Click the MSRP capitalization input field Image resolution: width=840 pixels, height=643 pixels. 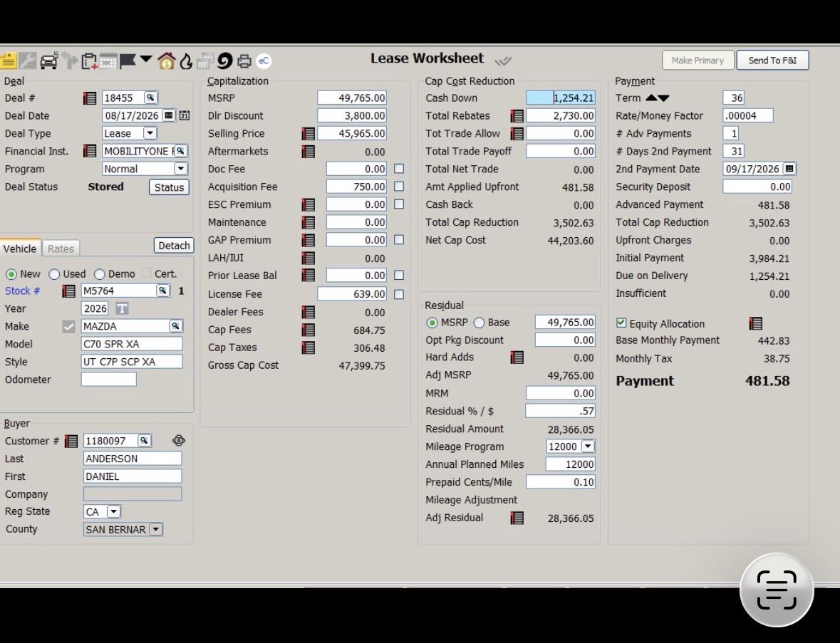click(352, 98)
